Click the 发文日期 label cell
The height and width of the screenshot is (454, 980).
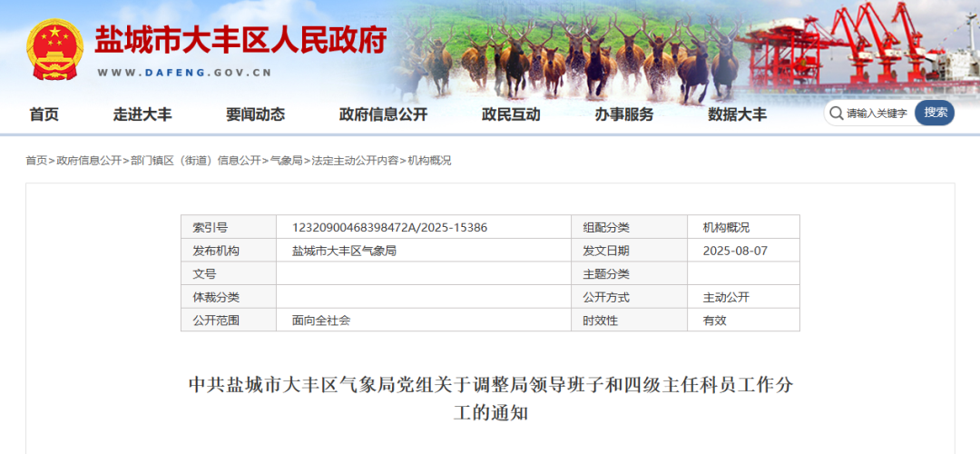coord(630,250)
